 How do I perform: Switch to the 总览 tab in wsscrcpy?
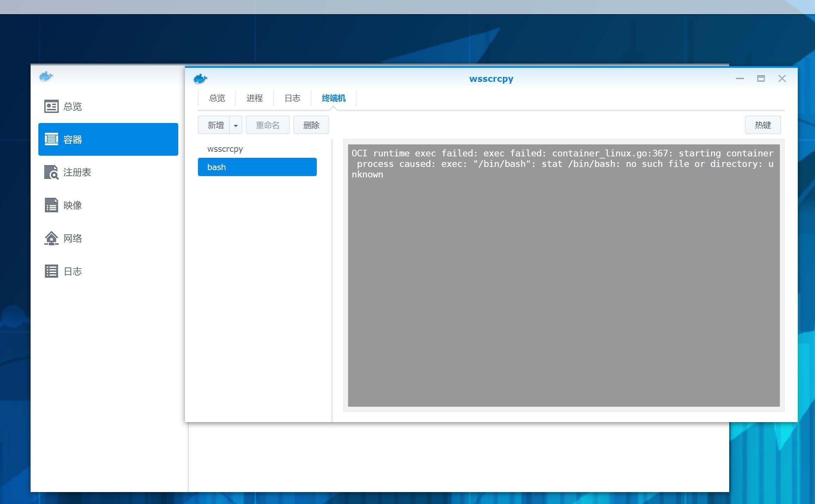tap(217, 98)
